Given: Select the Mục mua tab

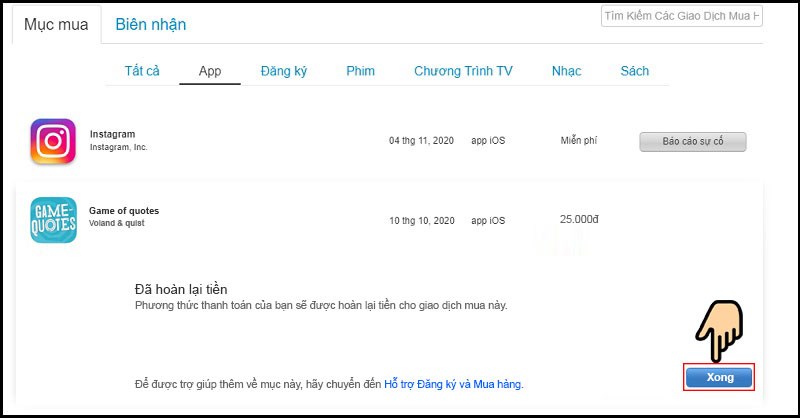Looking at the screenshot, I should coord(56,24).
